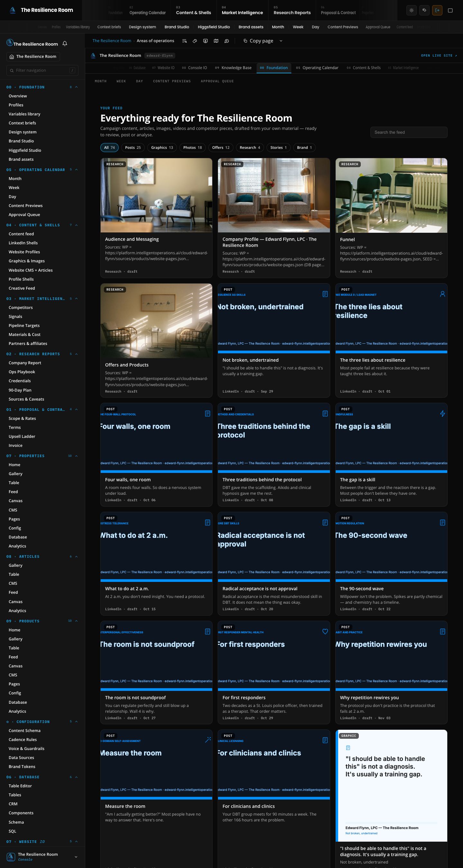The image size is (463, 868).
Task: Switch to the Operating Calendar secondary tab
Action: click(x=317, y=68)
